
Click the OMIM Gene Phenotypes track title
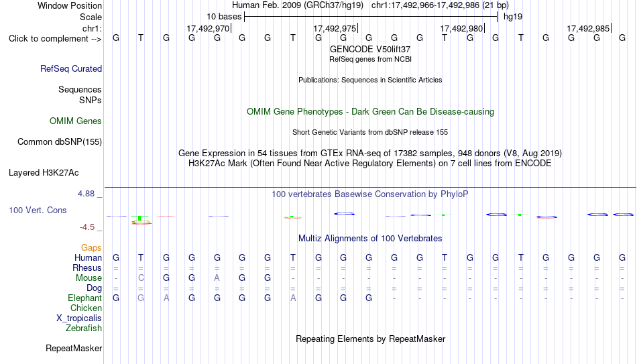371,112
